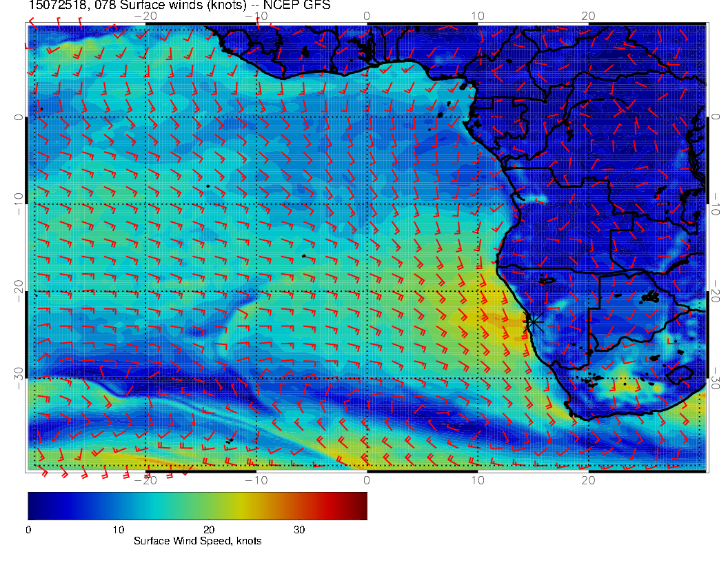Click the right latitude axis label '-20'
Screen dimensions: 728x563
coord(716,292)
